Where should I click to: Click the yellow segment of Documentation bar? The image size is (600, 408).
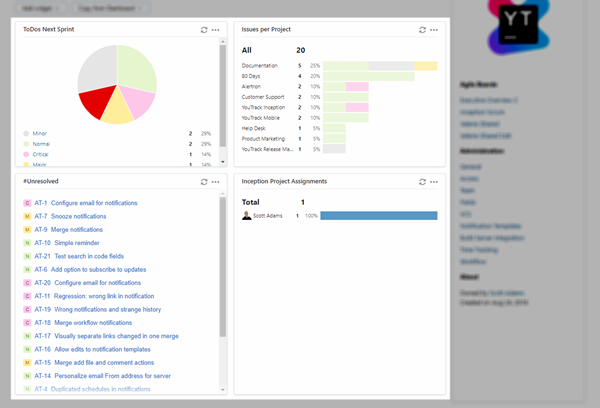426,66
